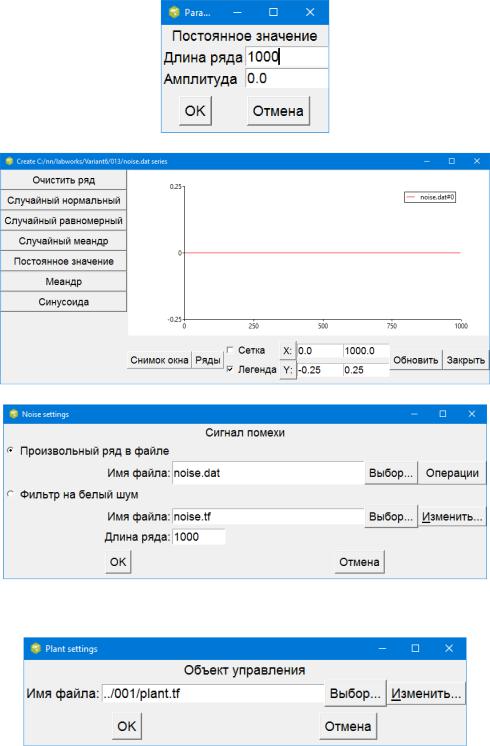490x746 pixels.
Task: Click Выбор... next to noise.dat
Action: pos(391,473)
